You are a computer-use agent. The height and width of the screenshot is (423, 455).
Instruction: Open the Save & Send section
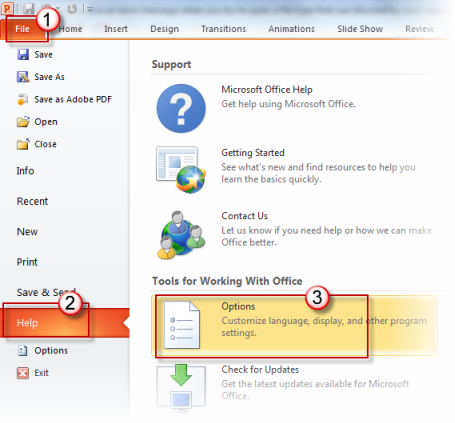tap(46, 292)
